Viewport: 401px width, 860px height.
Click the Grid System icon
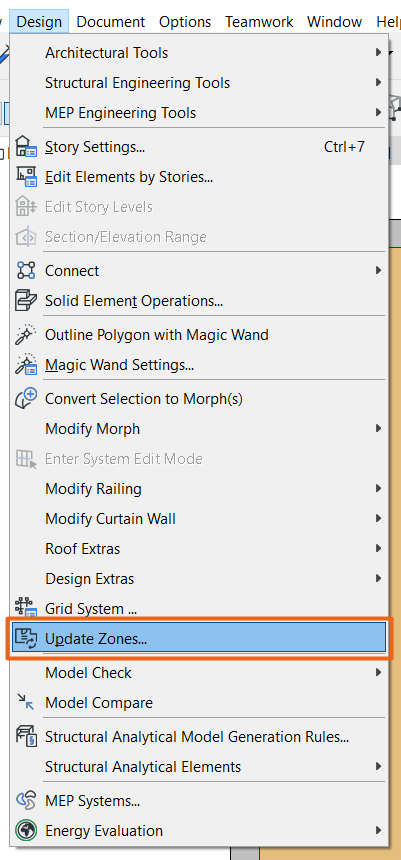(x=26, y=608)
